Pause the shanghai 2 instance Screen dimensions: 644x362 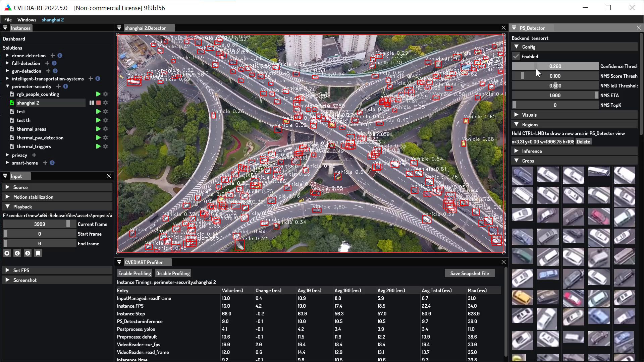coord(91,103)
